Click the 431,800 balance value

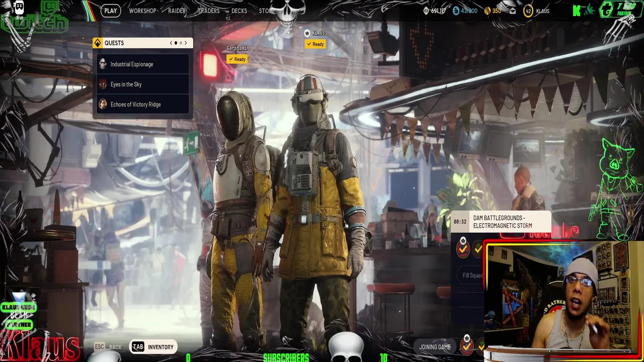(x=469, y=11)
